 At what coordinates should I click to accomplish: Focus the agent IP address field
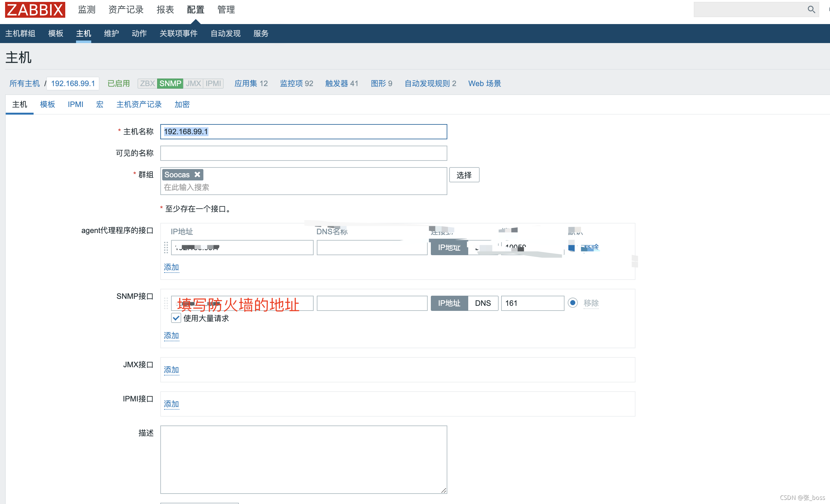242,248
